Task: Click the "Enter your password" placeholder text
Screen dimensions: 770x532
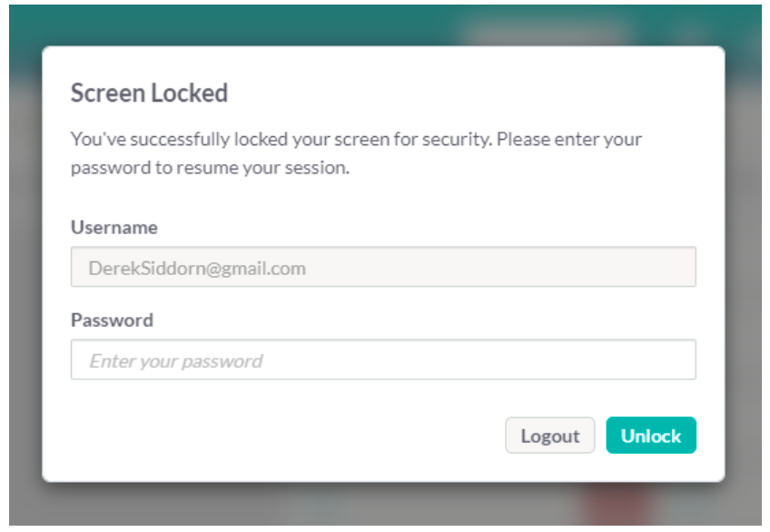Action: pyautogui.click(x=175, y=360)
